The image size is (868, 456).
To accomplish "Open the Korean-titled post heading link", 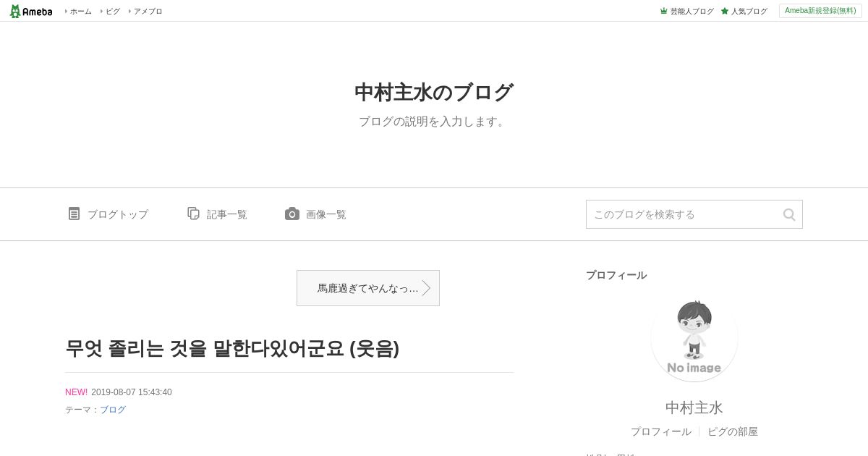I will point(232,348).
